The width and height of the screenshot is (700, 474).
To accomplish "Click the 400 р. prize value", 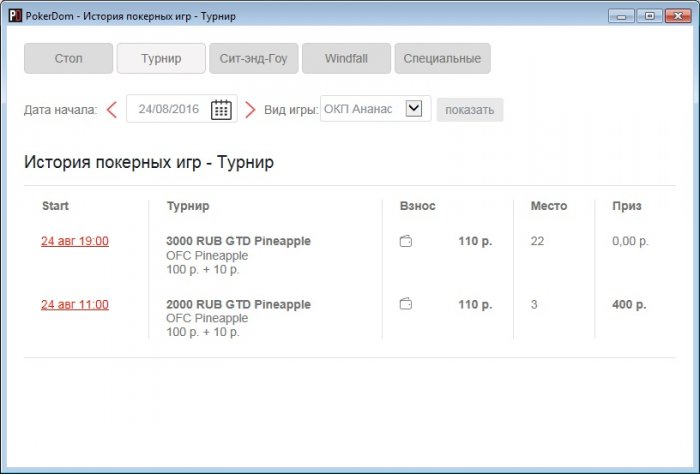I will tap(629, 304).
